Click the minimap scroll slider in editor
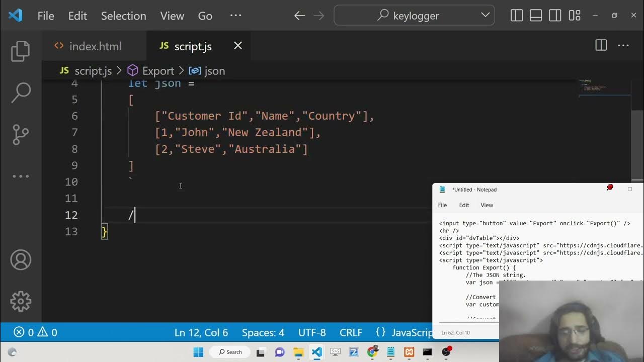The width and height of the screenshot is (644, 362). [x=604, y=87]
